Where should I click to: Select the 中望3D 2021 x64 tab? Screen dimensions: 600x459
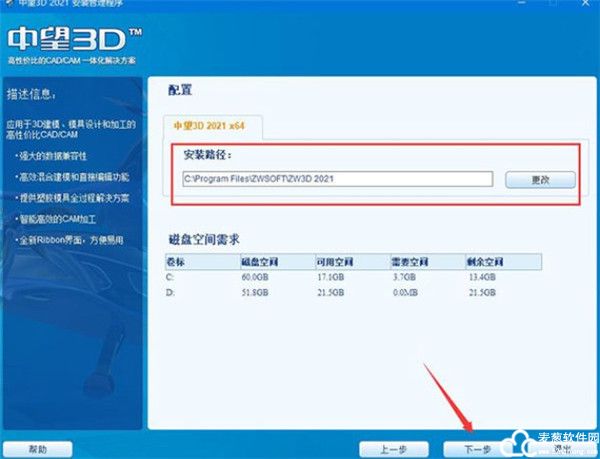coord(212,126)
